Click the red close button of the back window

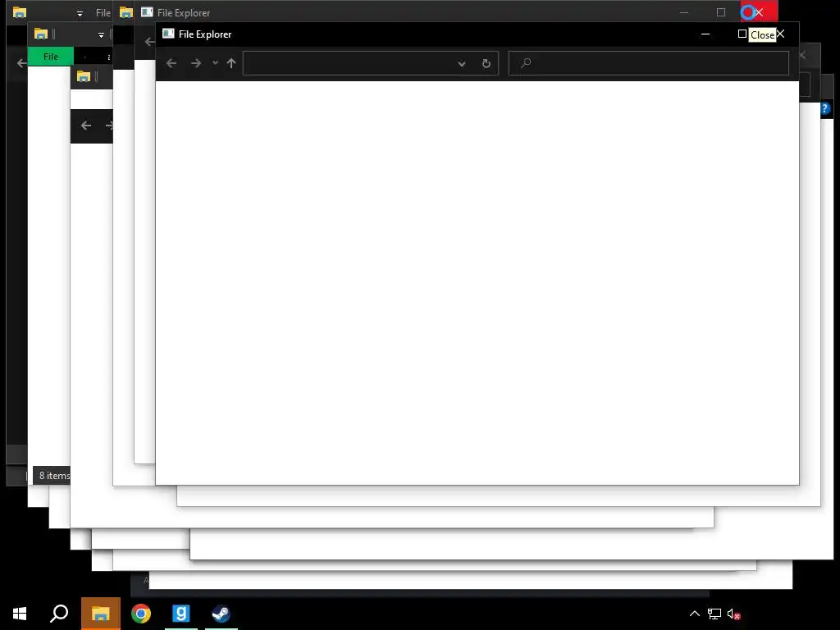(759, 11)
